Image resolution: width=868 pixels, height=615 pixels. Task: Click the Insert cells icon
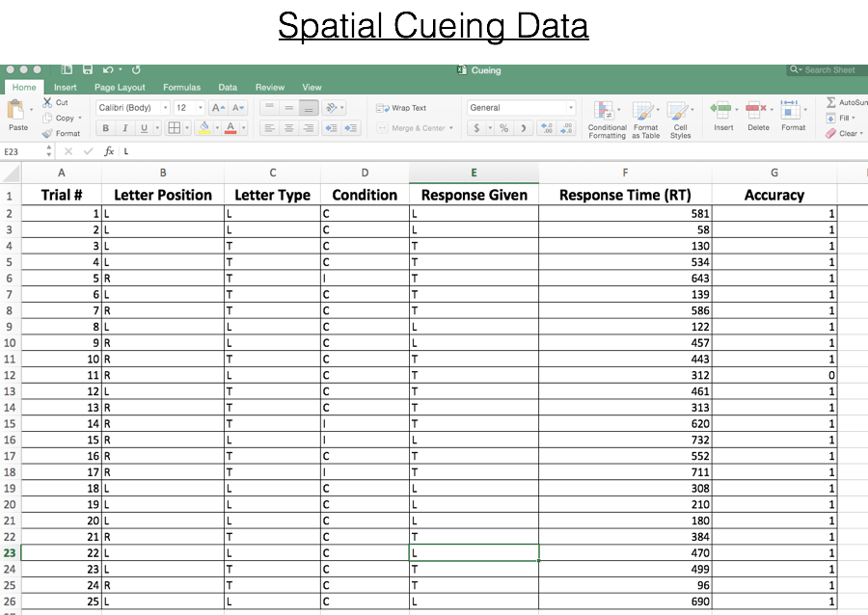click(x=720, y=109)
